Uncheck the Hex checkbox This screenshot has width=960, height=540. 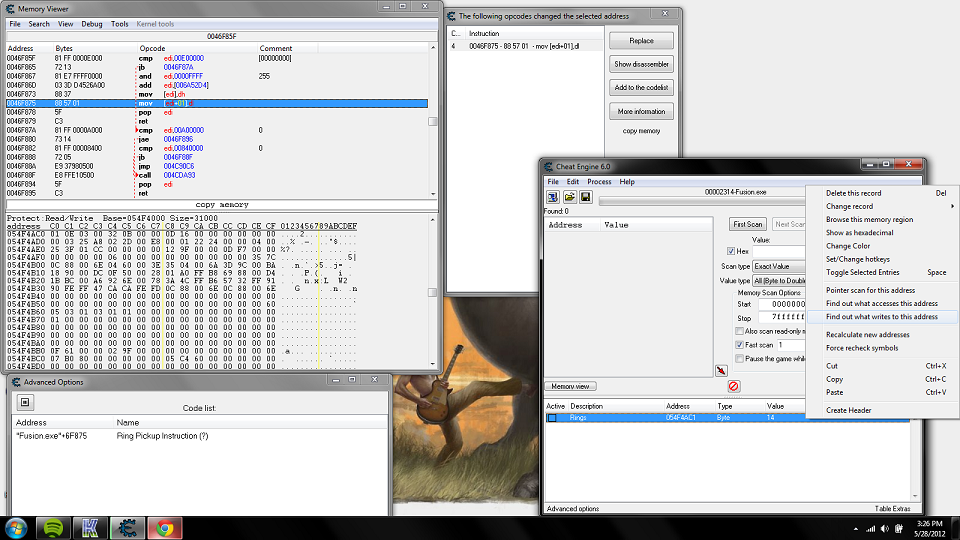point(731,251)
